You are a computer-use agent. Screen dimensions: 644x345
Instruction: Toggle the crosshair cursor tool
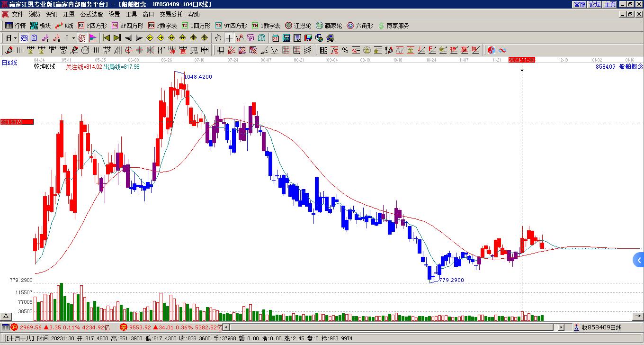[x=229, y=38]
